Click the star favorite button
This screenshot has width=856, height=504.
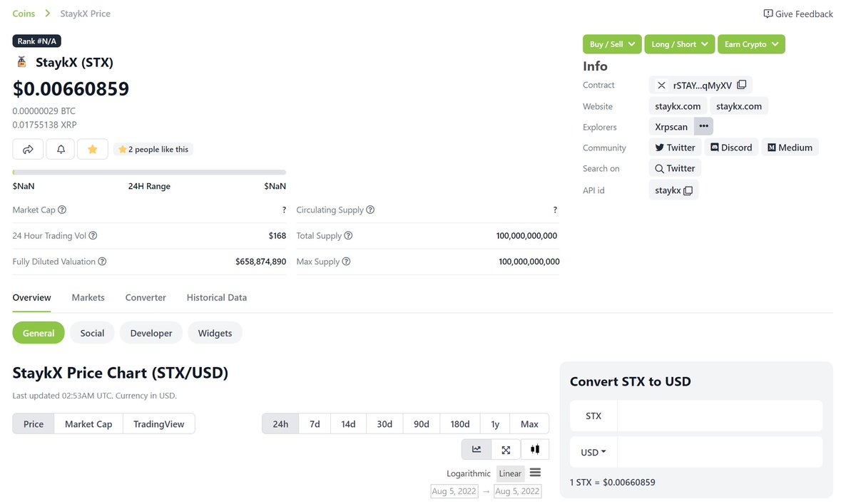point(92,149)
